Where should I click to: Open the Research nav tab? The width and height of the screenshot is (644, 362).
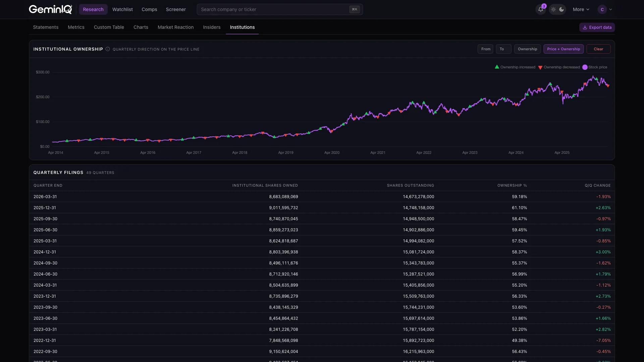(x=93, y=9)
